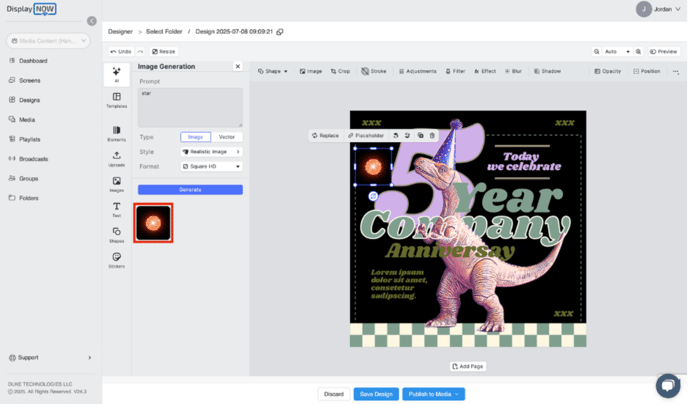This screenshot has height=404, width=688.
Task: Open the Format Square HD dropdown
Action: (x=211, y=167)
